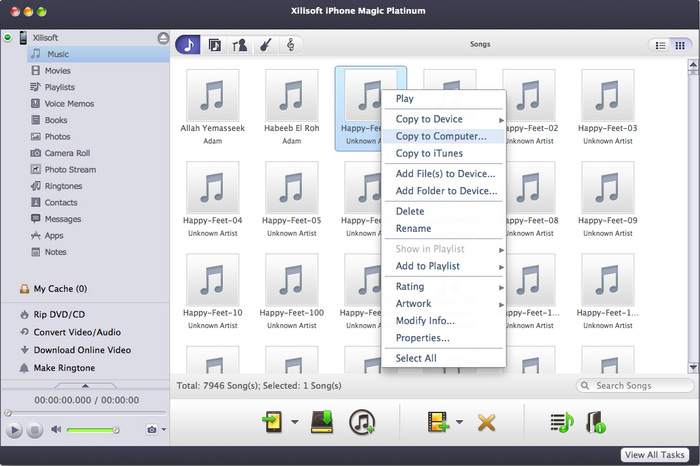
Task: Switch to the Genres guitar icon
Action: (x=266, y=45)
